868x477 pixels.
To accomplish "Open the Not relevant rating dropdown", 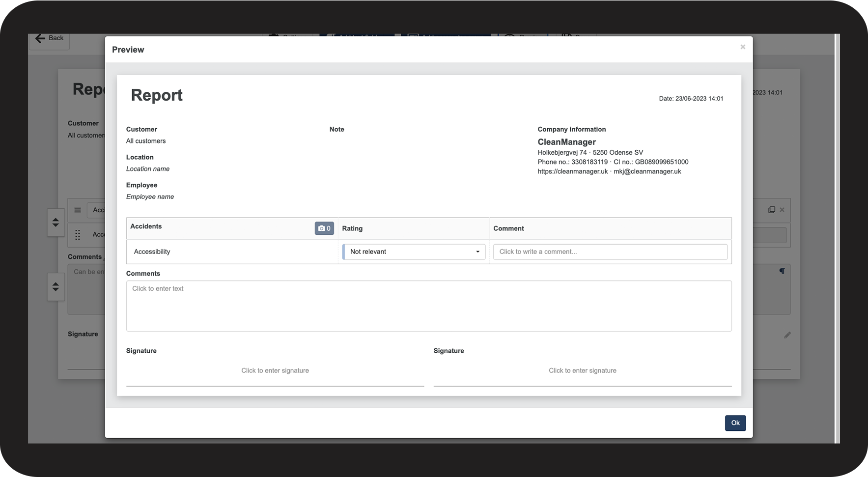I will [x=414, y=252].
